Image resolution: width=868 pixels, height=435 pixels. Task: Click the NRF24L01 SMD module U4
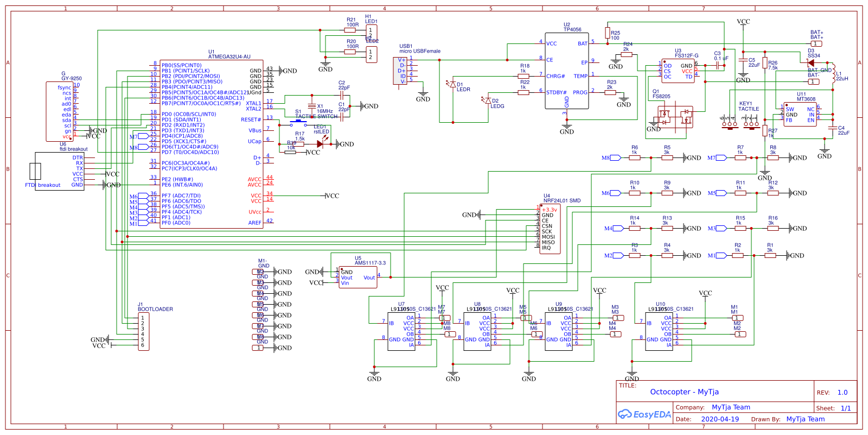tap(550, 229)
